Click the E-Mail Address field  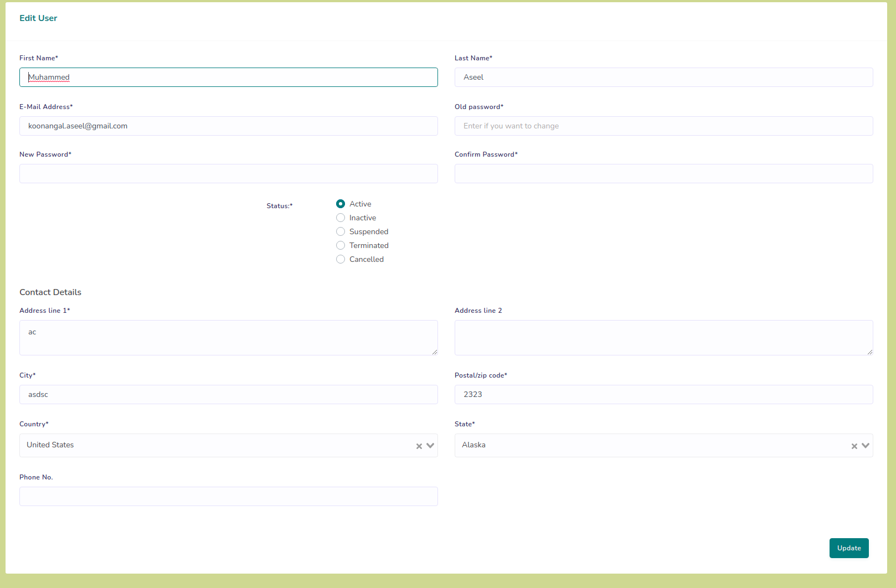228,126
